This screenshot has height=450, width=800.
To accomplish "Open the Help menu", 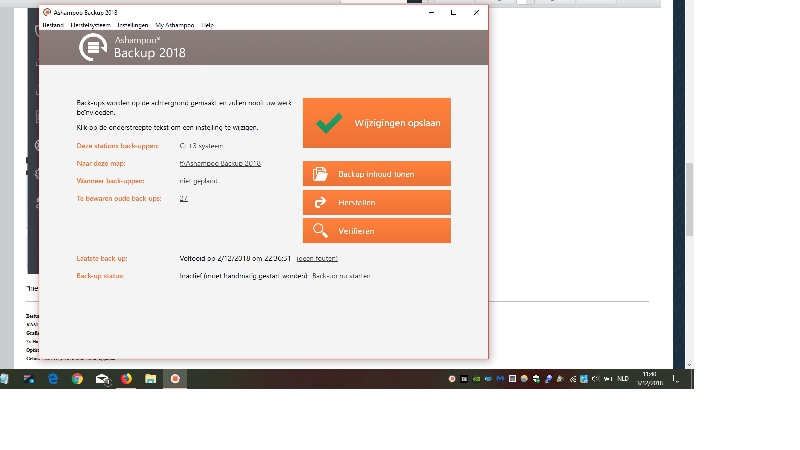I will click(208, 25).
